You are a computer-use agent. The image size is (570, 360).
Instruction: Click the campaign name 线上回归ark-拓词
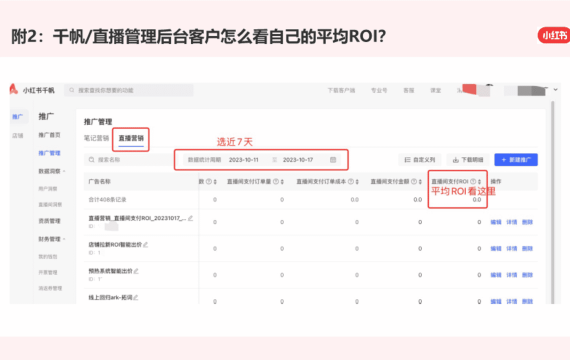(x=110, y=298)
